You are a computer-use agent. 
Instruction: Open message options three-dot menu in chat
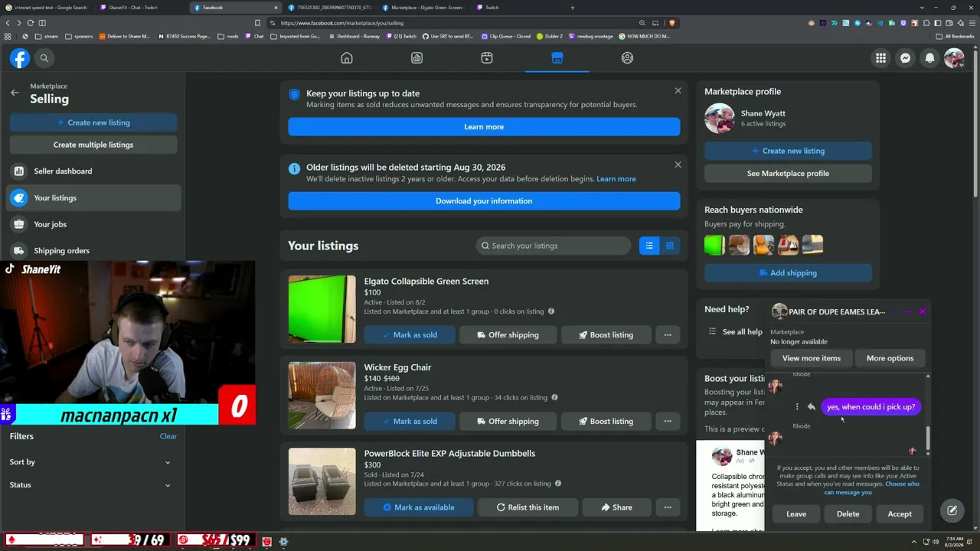pos(797,407)
